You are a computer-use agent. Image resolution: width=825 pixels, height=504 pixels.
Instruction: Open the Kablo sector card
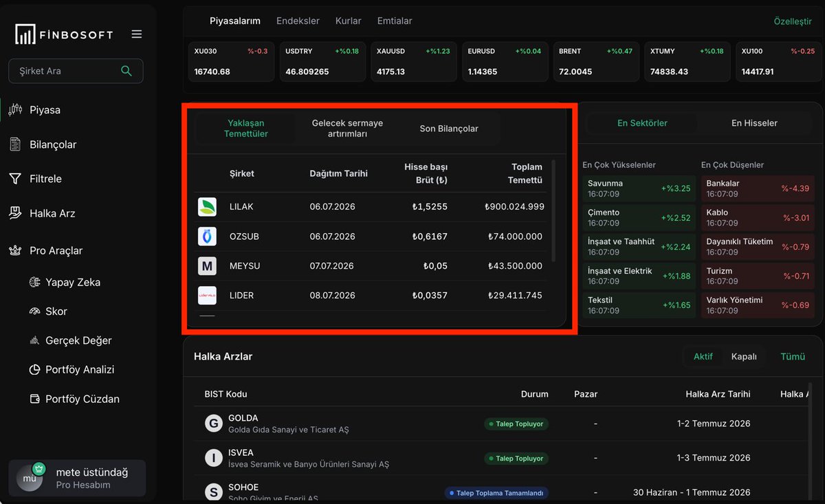[x=758, y=217]
